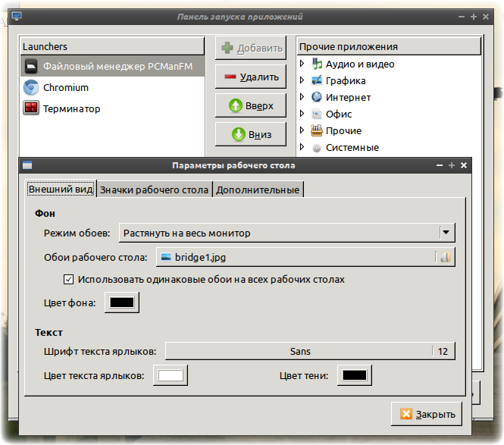Click the Launchers column header

(x=112, y=46)
